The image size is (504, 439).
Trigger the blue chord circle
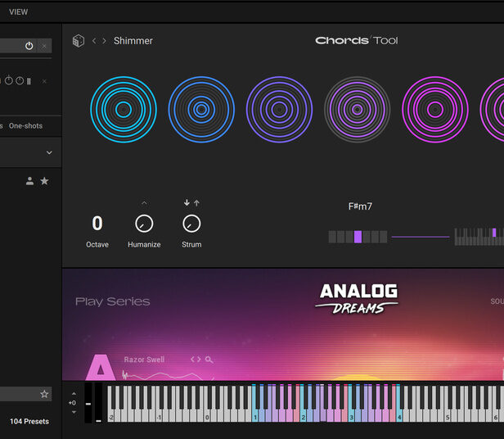tap(201, 110)
